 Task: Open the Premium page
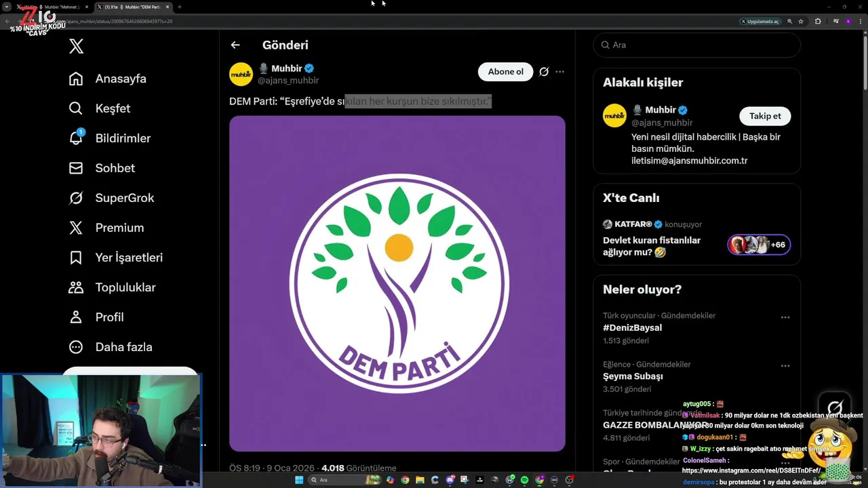106,228
